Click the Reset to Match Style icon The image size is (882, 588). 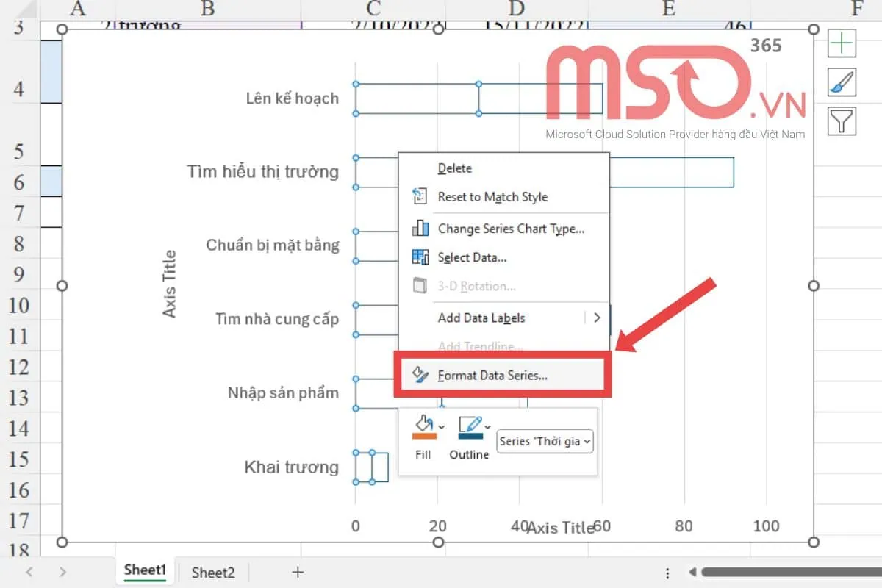tap(420, 196)
